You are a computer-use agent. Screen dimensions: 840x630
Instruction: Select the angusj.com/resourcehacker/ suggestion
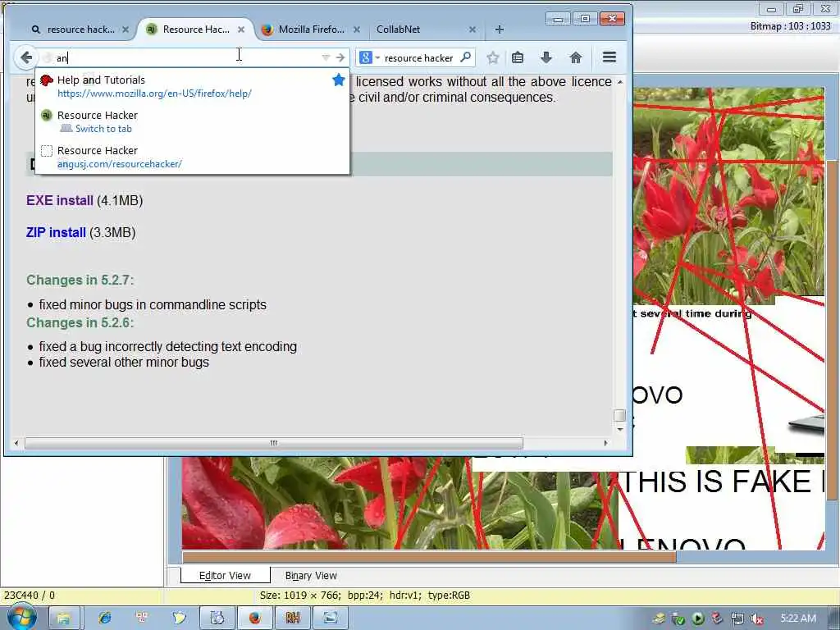192,157
